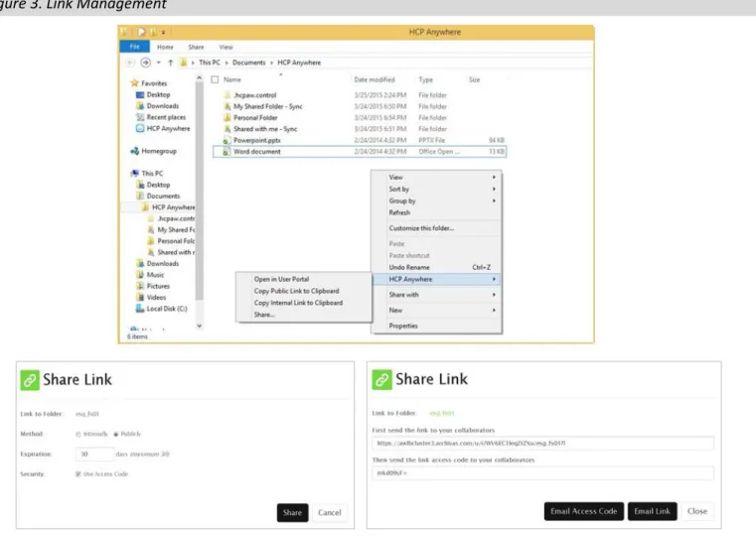Open recent locations dropdown arrow
The width and height of the screenshot is (756, 536).
coord(158,63)
